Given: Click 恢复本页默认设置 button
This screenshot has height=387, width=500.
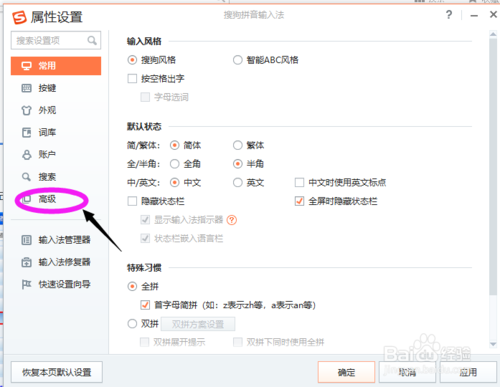Looking at the screenshot, I should click(57, 372).
